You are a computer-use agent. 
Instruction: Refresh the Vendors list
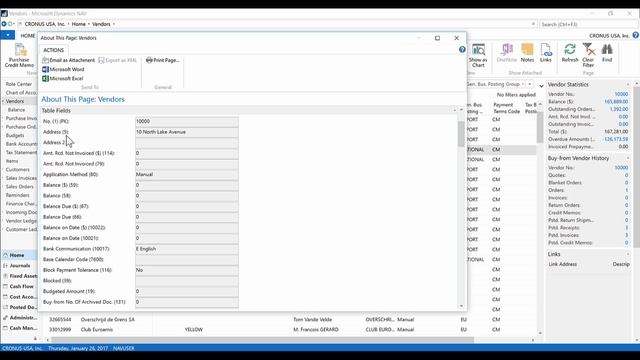click(570, 53)
